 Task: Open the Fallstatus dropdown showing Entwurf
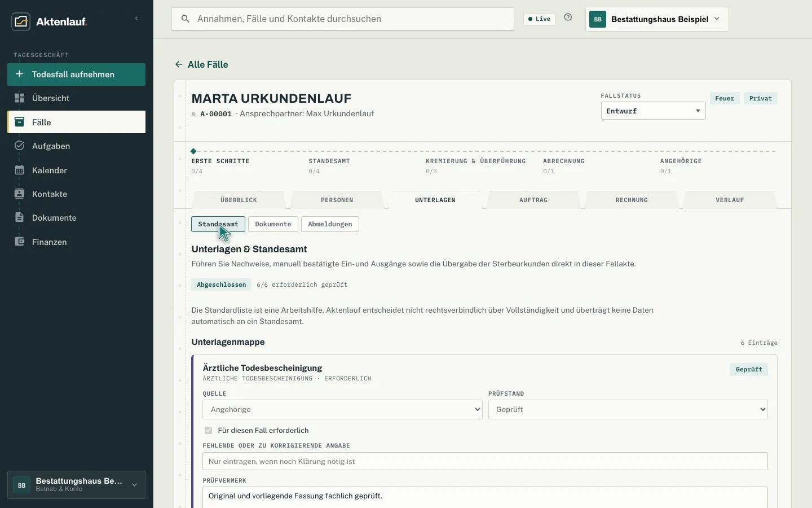point(653,111)
